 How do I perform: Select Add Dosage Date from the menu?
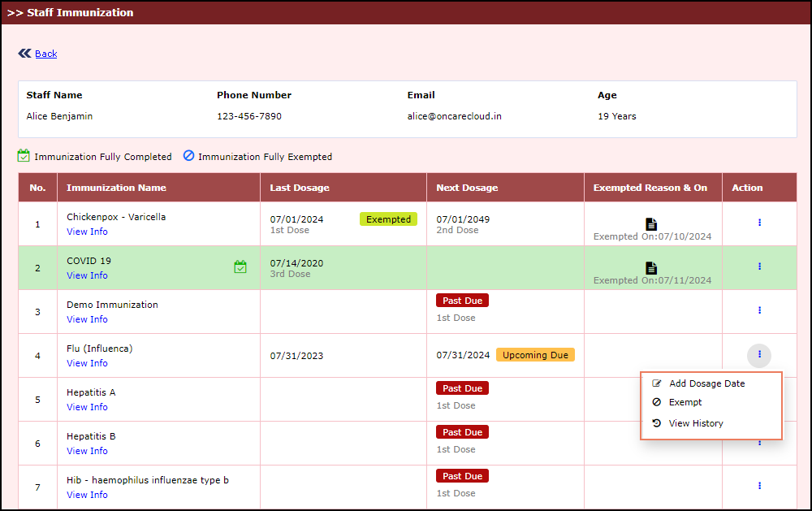tap(706, 383)
